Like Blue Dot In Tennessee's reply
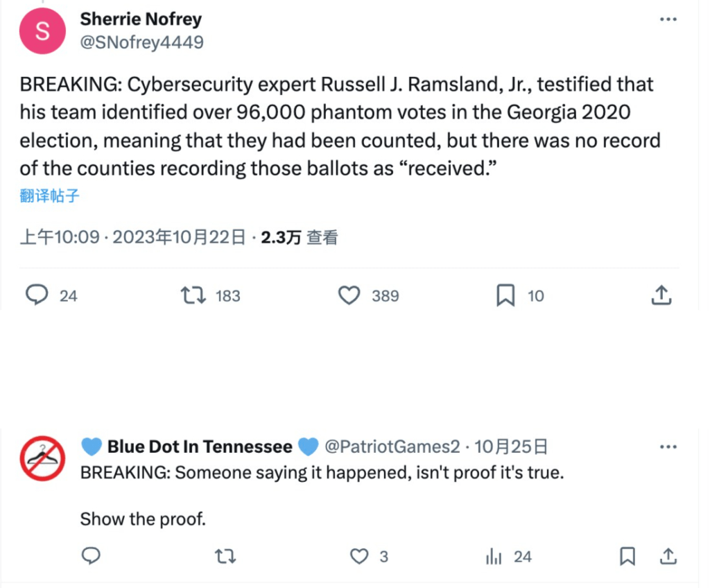This screenshot has width=710, height=588. click(x=358, y=556)
